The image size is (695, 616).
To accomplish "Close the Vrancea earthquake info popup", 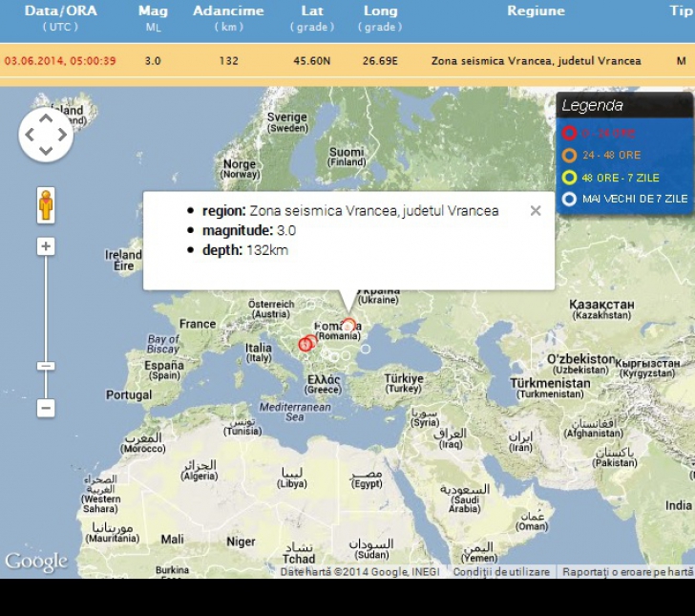I will (x=536, y=211).
